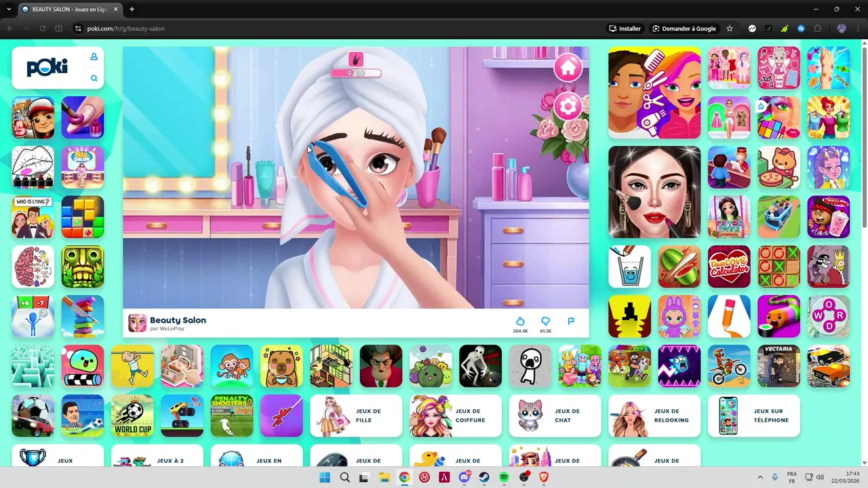Open the Chrome profile avatar

[842, 28]
